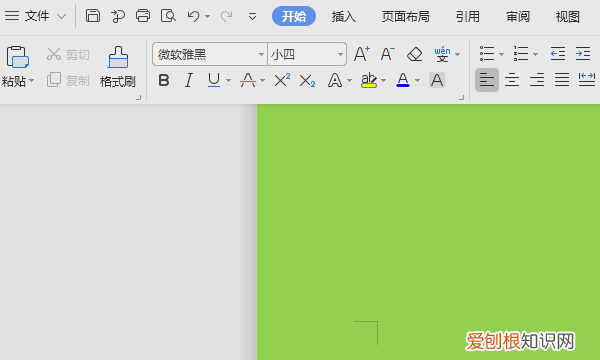The width and height of the screenshot is (600, 360).
Task: Apply yellow text highlight color
Action: point(369,80)
